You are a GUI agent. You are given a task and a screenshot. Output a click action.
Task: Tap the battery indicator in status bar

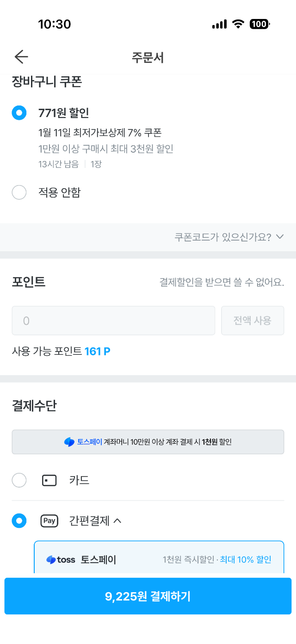(x=259, y=24)
